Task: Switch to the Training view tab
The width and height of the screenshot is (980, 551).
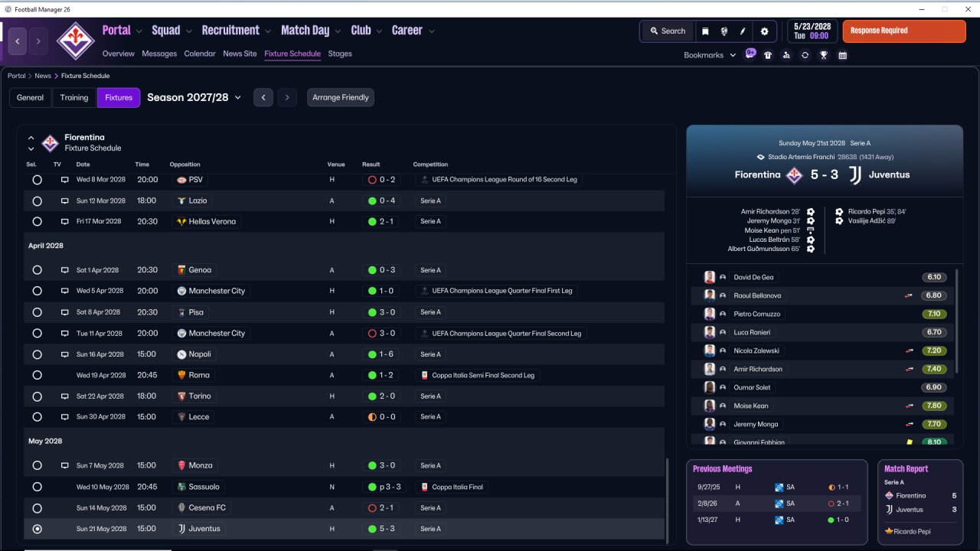Action: click(74, 98)
